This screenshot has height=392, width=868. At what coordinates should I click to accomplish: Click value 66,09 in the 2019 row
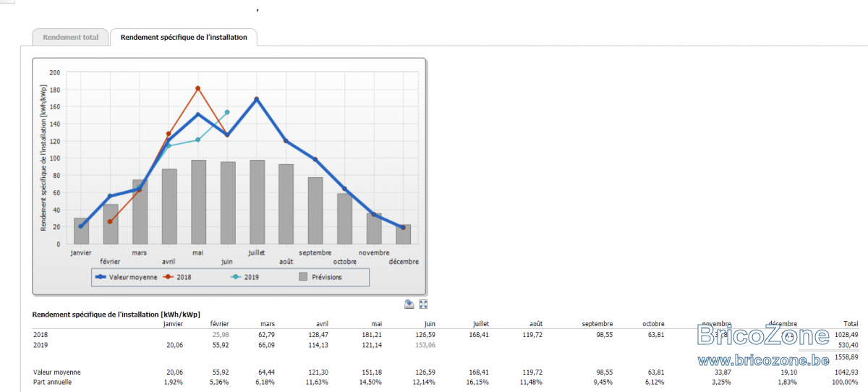266,345
